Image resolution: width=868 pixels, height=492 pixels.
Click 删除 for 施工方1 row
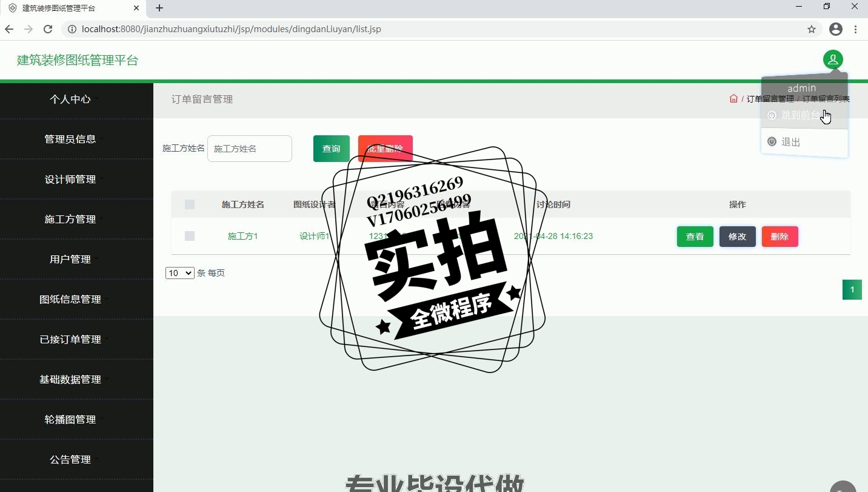[x=780, y=237]
